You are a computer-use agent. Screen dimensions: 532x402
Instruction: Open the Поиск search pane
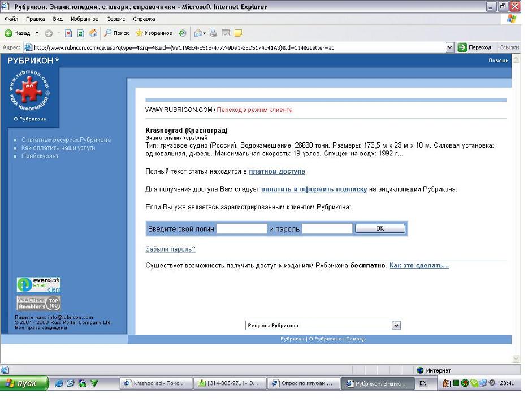click(x=116, y=33)
